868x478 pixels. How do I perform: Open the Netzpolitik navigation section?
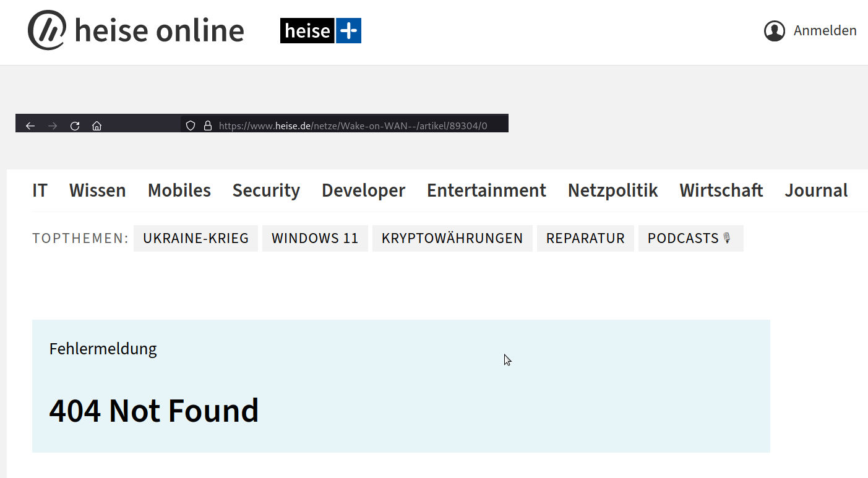tap(613, 190)
